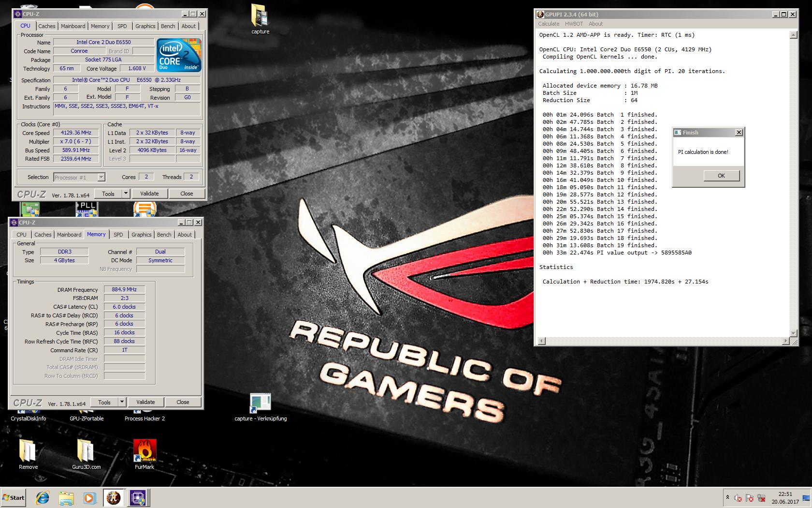Open the capture folder on the desktop
Viewport: 812px width, 508px height.
pos(260,19)
